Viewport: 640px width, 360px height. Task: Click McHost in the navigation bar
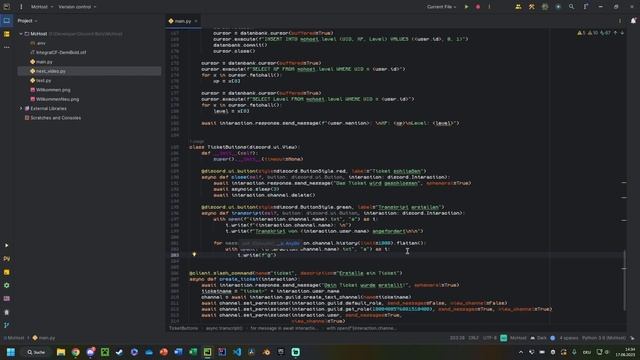(x=14, y=338)
